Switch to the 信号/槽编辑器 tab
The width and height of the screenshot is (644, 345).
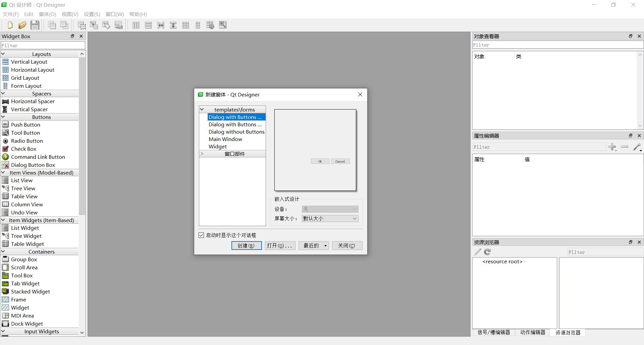pyautogui.click(x=494, y=332)
